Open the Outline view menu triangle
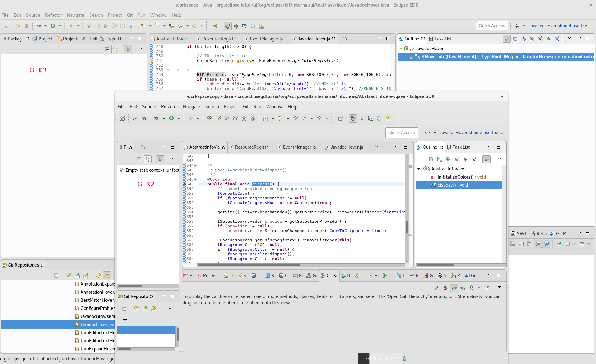 (x=500, y=159)
